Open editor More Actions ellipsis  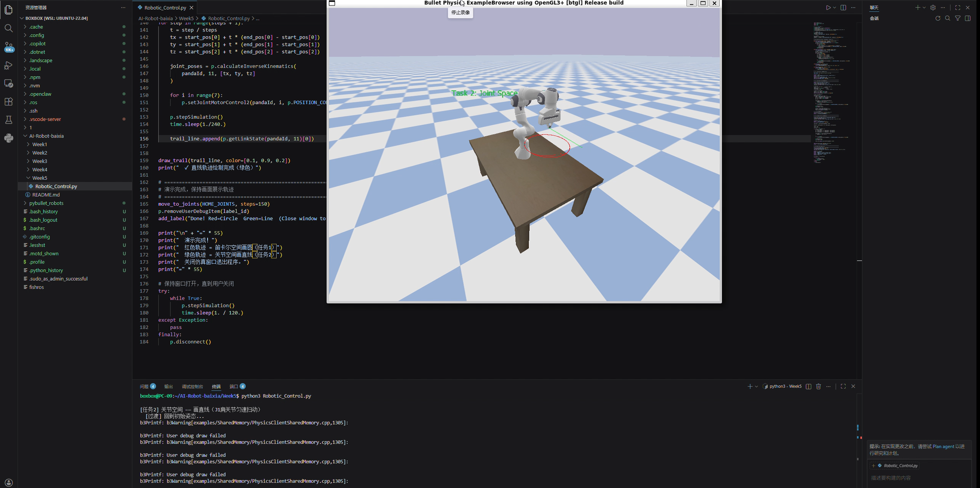click(853, 8)
